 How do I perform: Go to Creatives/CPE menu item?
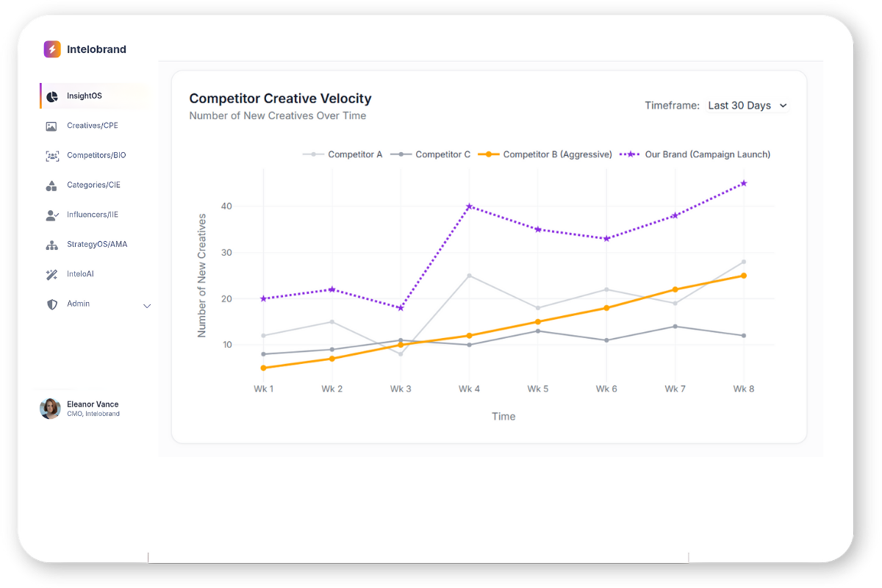(92, 126)
